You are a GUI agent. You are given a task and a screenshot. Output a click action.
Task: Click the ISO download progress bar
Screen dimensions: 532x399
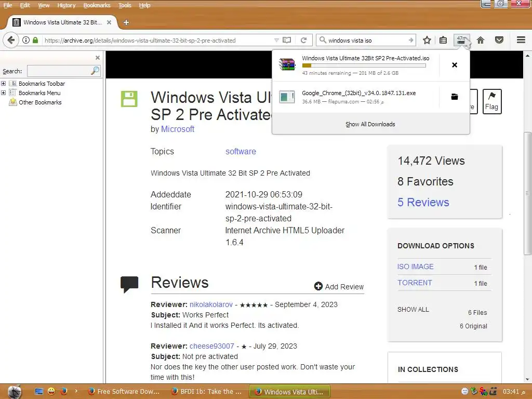[x=364, y=65]
